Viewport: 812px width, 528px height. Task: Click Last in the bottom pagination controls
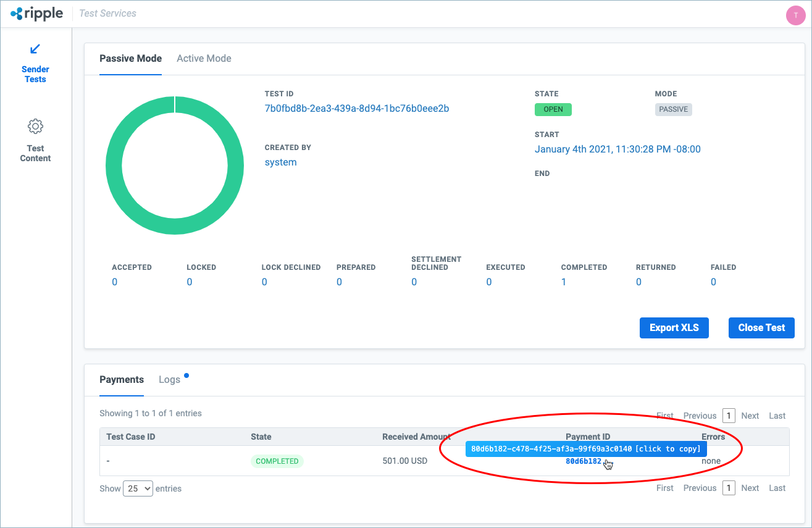click(x=777, y=488)
